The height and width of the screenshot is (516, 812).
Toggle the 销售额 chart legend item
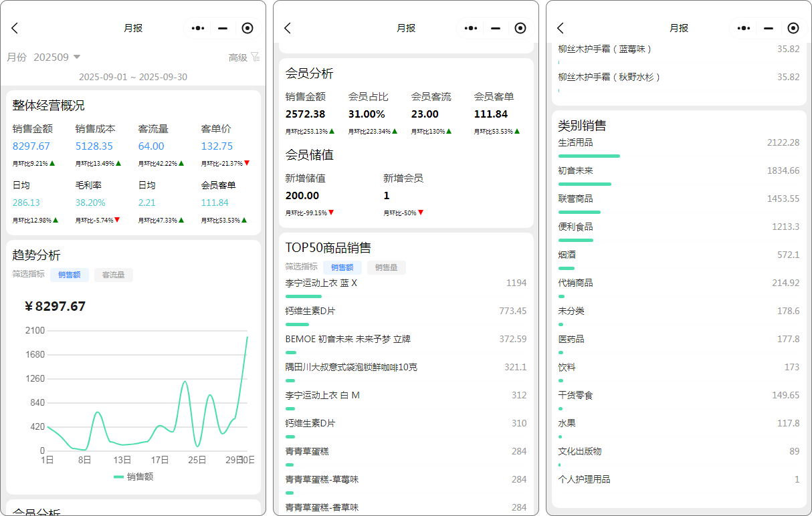(133, 477)
